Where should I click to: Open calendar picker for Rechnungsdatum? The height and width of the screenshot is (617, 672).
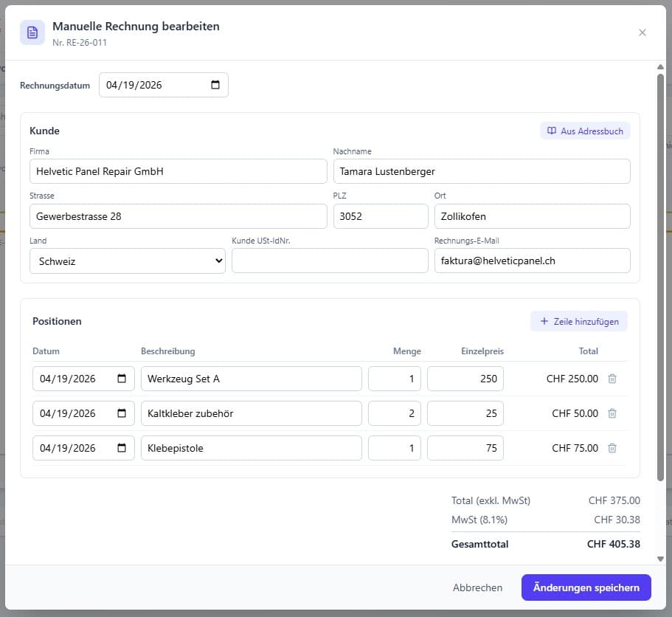pos(215,85)
